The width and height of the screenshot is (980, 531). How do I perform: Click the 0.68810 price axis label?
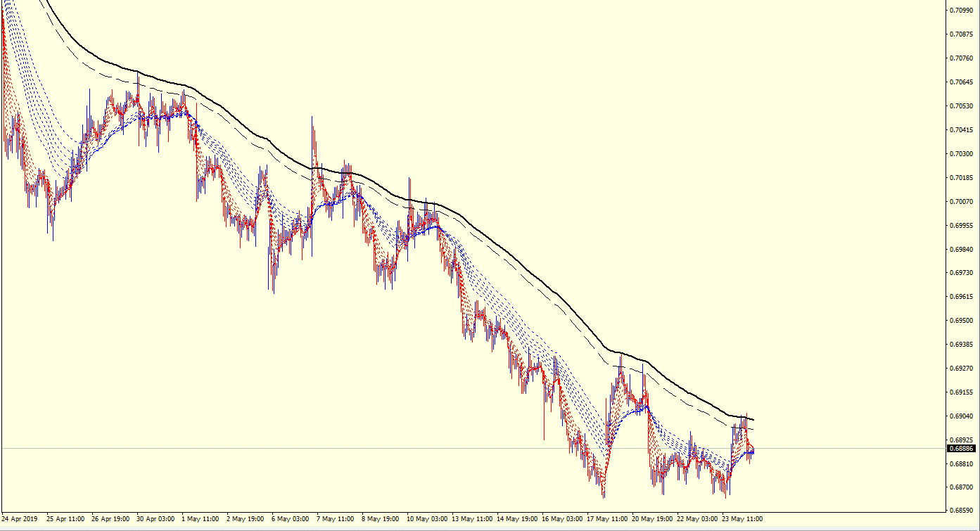click(960, 464)
